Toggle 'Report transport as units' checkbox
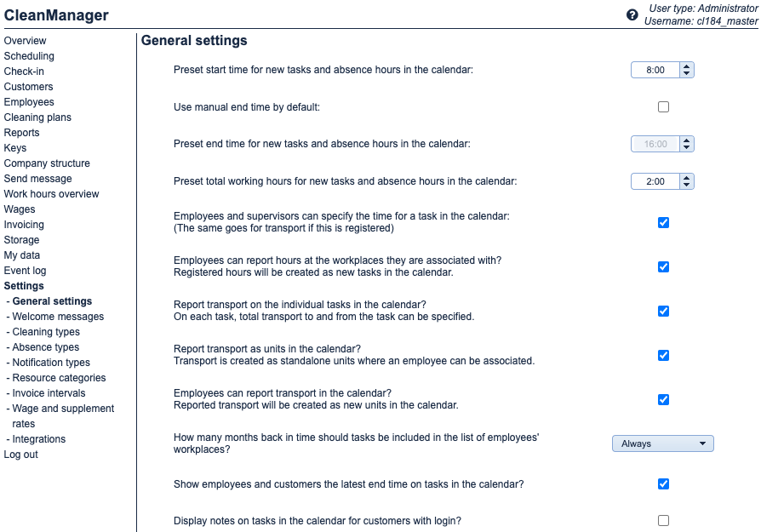Screen dimensions: 761x532 664,355
